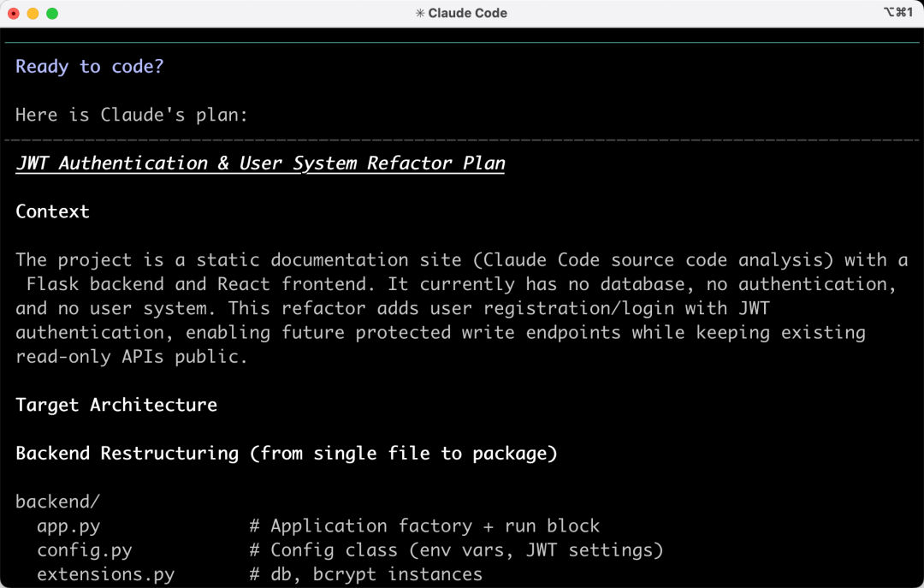Close the Claude Code terminal window
This screenshot has width=924, height=588.
pyautogui.click(x=14, y=13)
